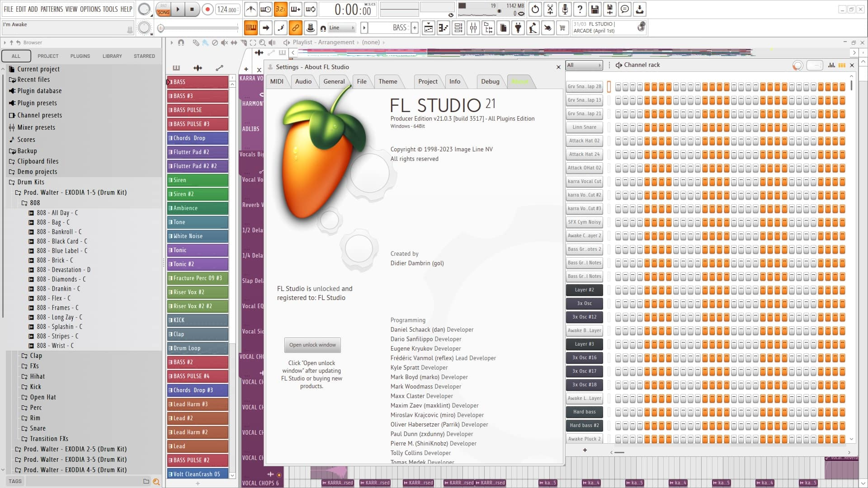Click the song position slider

(x=199, y=28)
